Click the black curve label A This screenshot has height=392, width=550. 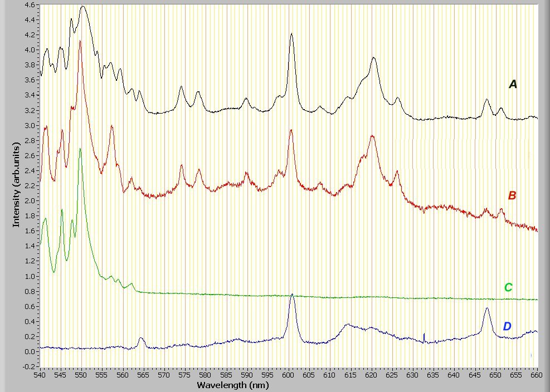(513, 85)
